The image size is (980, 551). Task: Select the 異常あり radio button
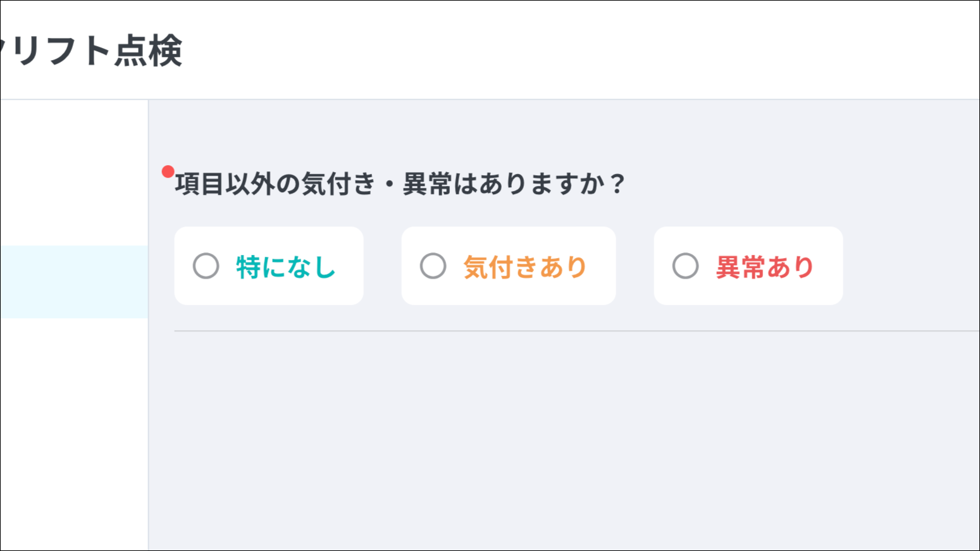686,266
